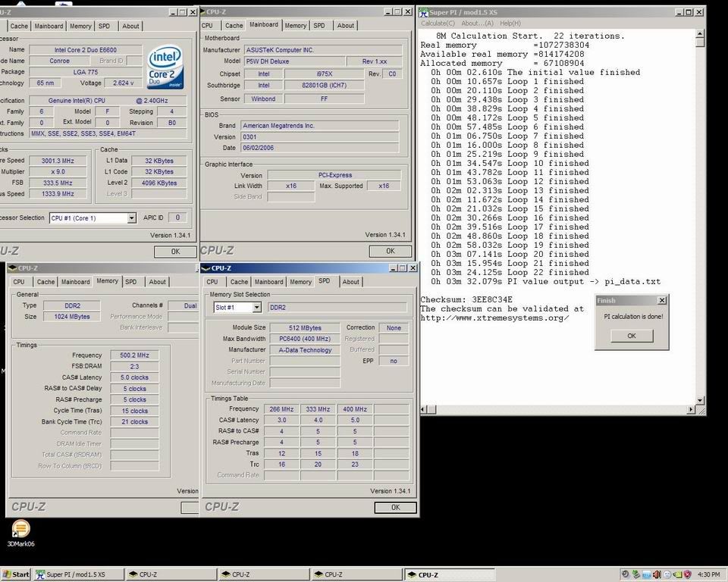Screen dimensions: 728x582
Task: Click the Super PI scrollbar up arrow
Action: (700, 35)
